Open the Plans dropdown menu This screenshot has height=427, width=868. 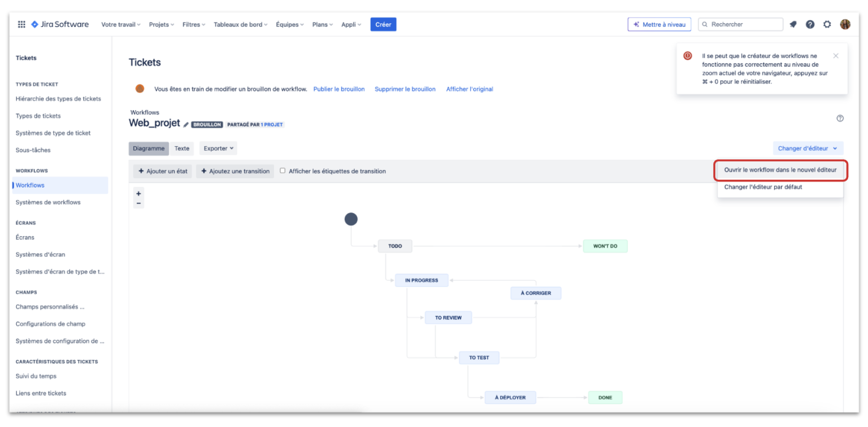322,24
